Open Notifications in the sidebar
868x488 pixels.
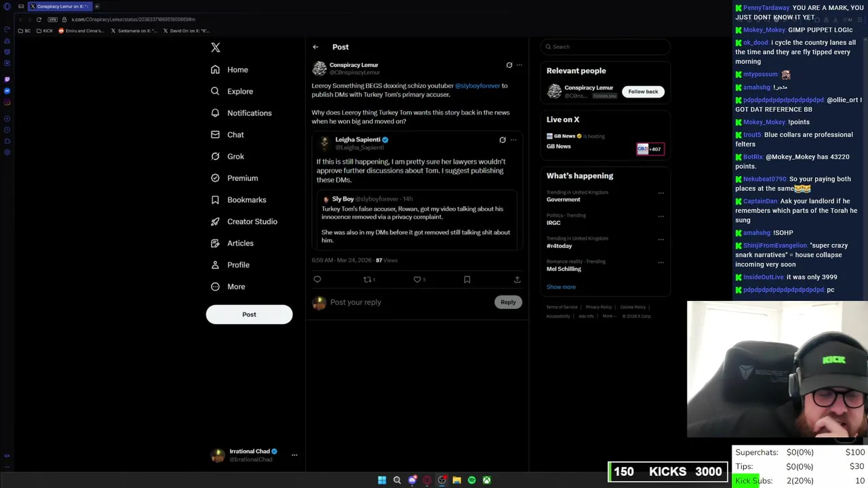[x=241, y=113]
